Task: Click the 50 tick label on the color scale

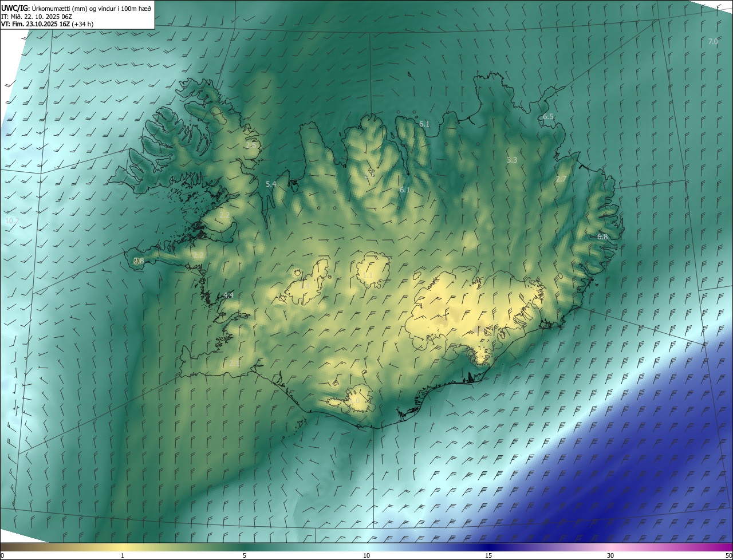Action: tap(728, 555)
